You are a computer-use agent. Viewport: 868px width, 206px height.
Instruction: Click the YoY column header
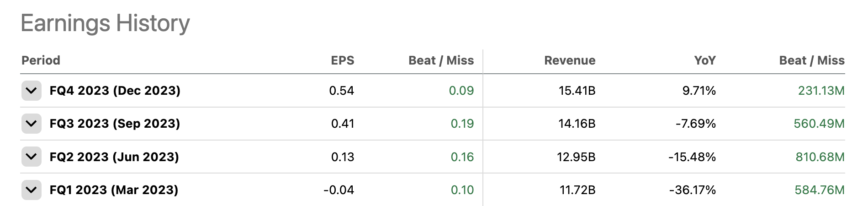tap(704, 60)
